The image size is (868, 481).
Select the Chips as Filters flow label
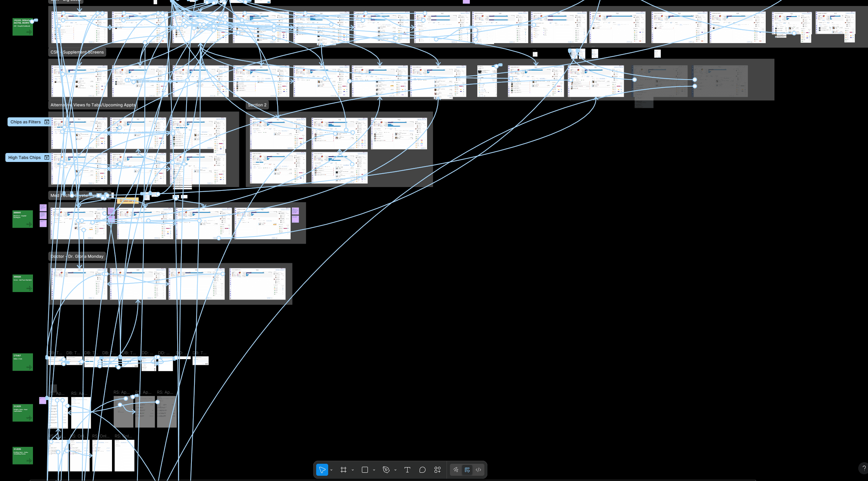25,122
